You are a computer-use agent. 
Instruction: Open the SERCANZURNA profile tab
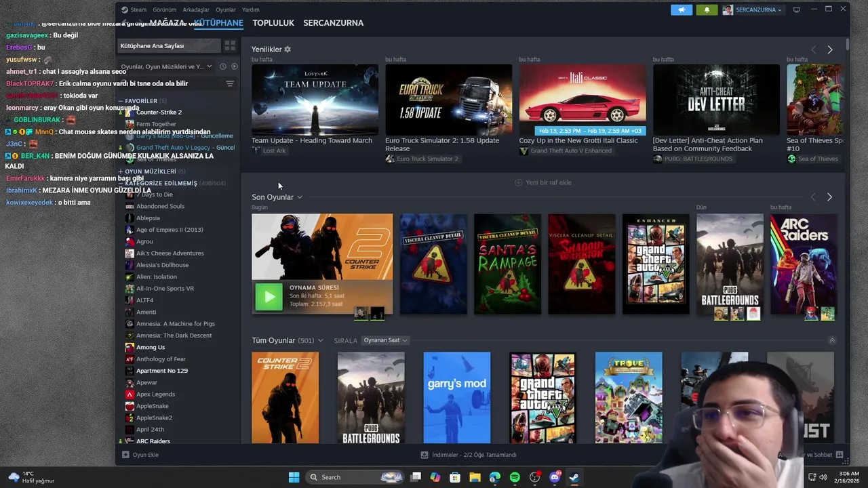[333, 23]
